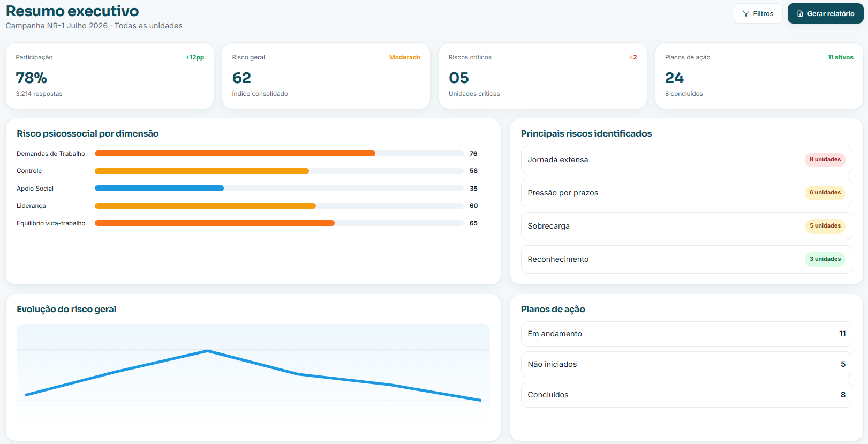Viewport: 868px width, 444px height.
Task: Open the Riscos críticos 05 card
Action: (x=543, y=76)
